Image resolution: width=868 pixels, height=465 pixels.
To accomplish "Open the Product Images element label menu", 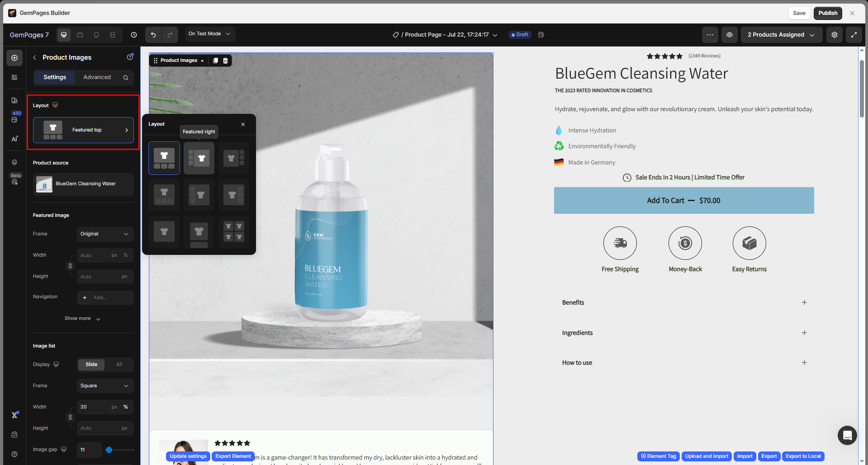I will [179, 61].
